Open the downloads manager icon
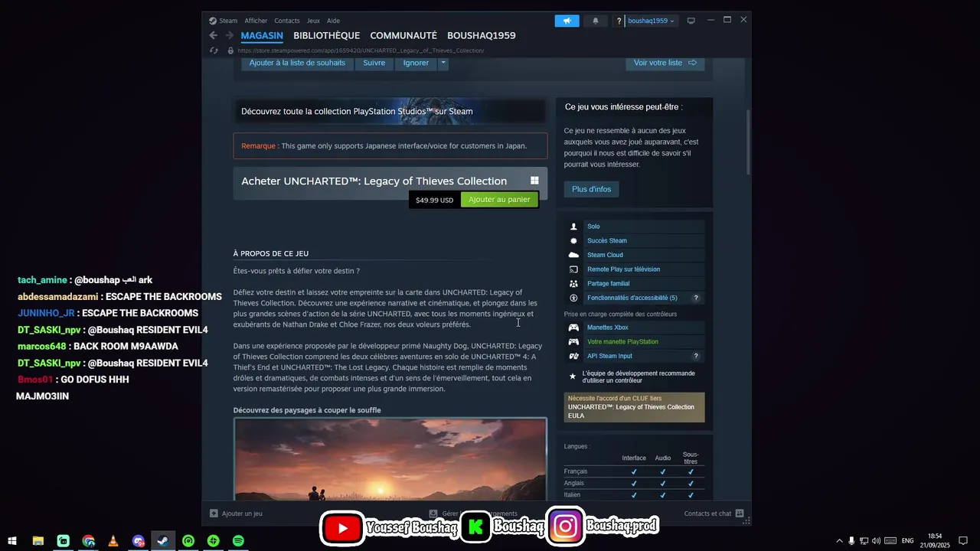 (x=433, y=514)
